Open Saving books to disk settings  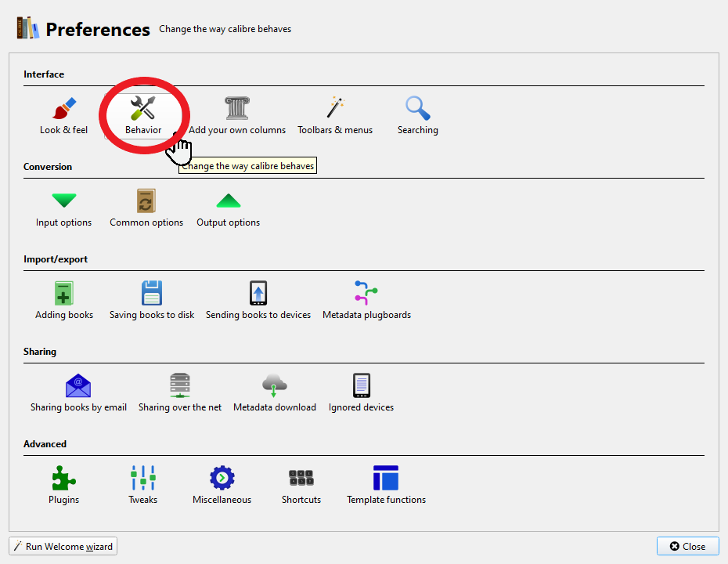pos(151,301)
